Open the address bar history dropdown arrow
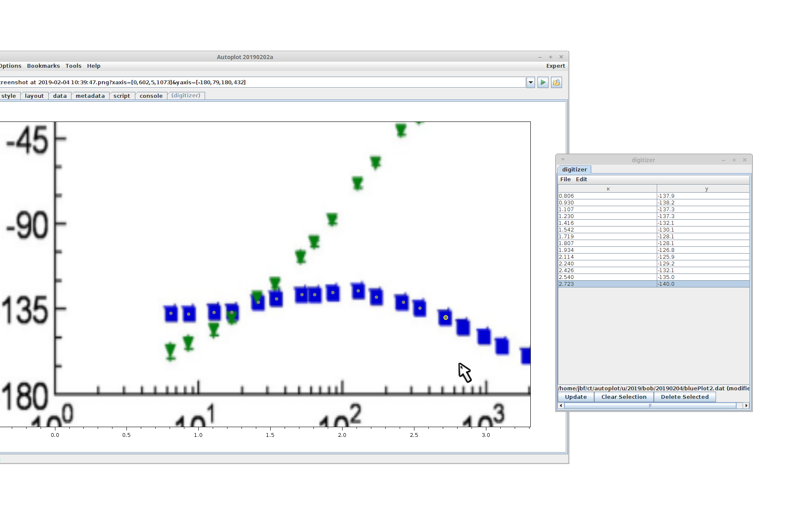812x508 pixels. (531, 83)
